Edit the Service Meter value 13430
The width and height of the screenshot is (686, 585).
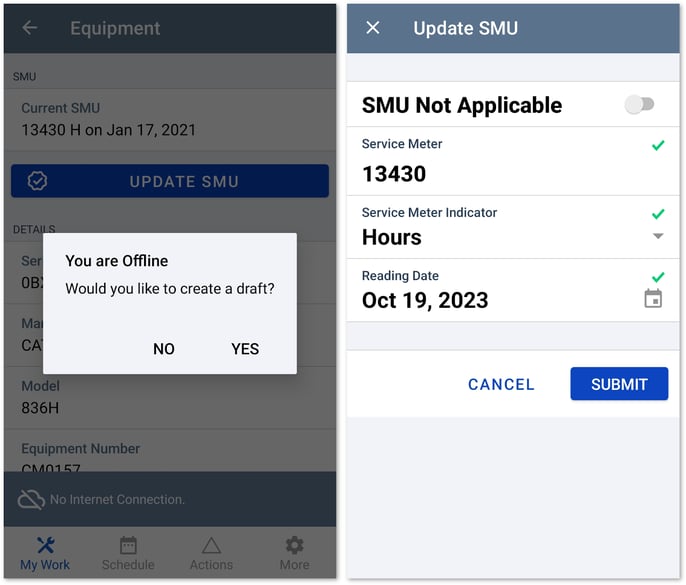(394, 173)
